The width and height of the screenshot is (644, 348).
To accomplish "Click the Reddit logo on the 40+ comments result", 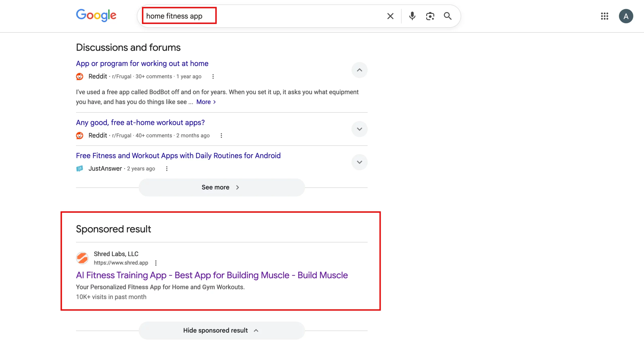I will click(80, 136).
